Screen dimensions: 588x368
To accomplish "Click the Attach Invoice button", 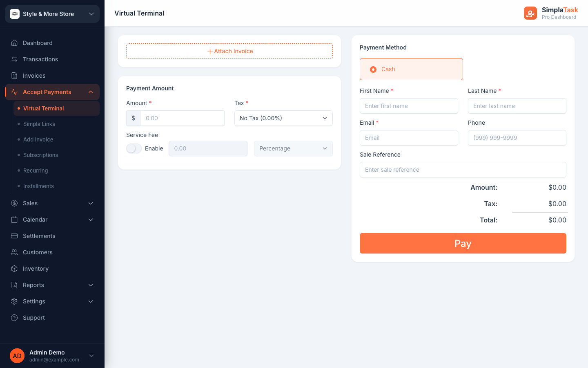I will 229,51.
